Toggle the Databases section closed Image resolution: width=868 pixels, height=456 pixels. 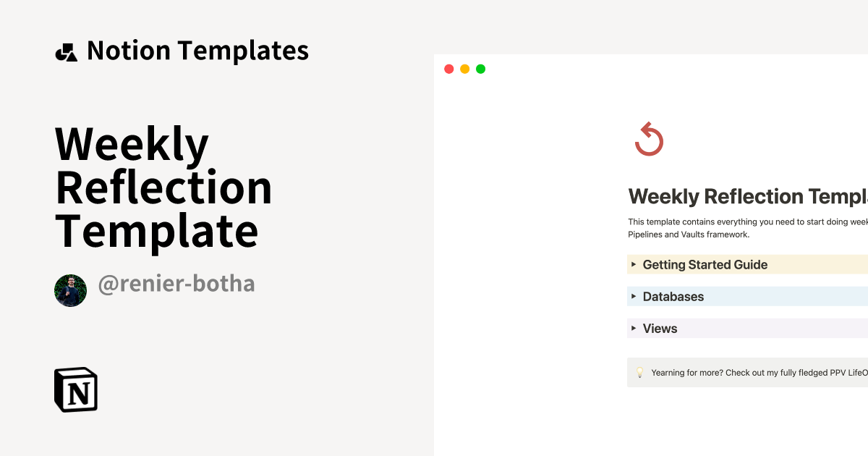pyautogui.click(x=634, y=296)
